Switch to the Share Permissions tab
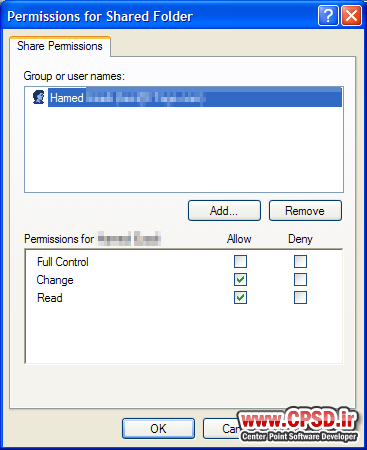Image resolution: width=367 pixels, height=450 pixels. pos(60,46)
